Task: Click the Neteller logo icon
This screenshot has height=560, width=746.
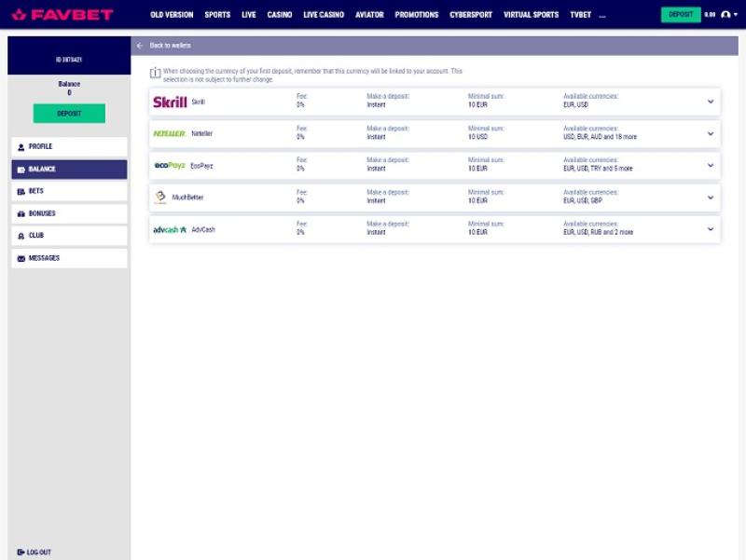Action: click(x=170, y=133)
